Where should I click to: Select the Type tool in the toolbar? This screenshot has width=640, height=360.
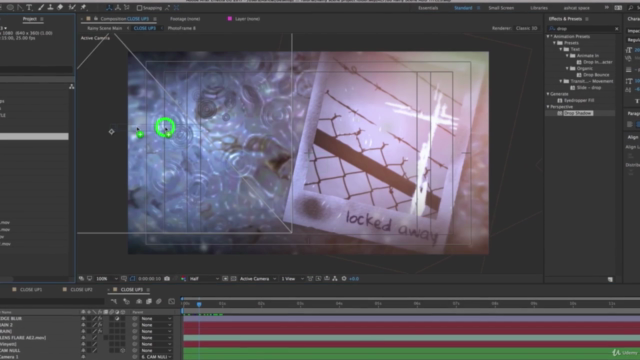29,7
